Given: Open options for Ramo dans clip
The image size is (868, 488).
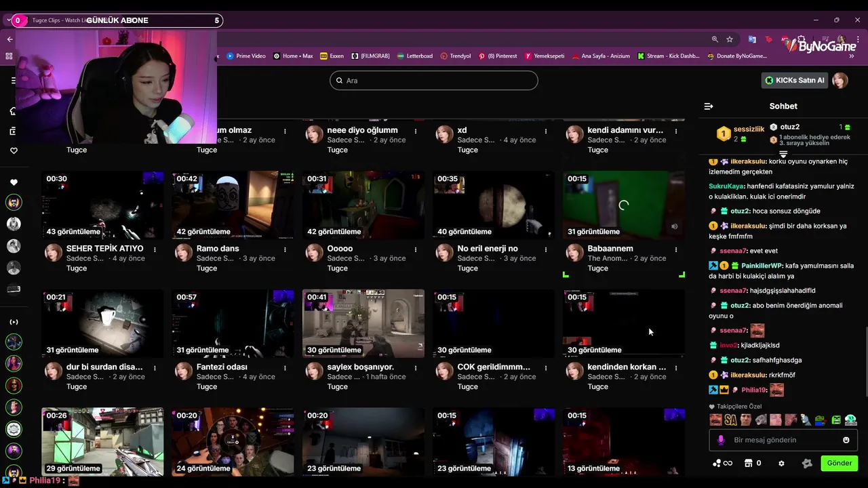Looking at the screenshot, I should [285, 249].
